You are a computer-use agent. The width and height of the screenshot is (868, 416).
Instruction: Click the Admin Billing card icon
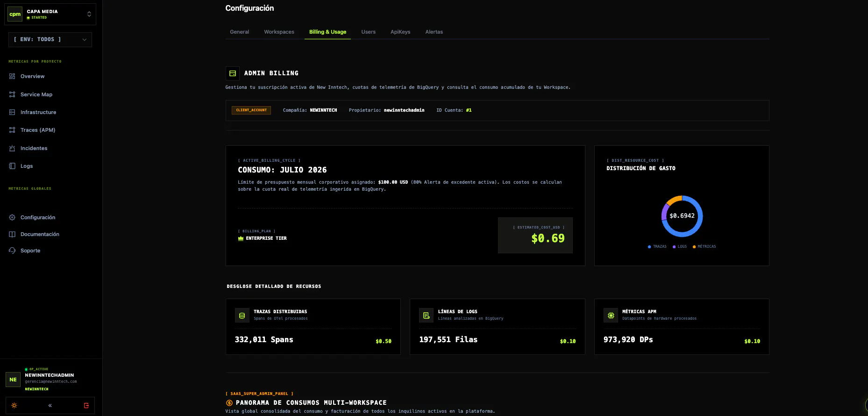[233, 73]
